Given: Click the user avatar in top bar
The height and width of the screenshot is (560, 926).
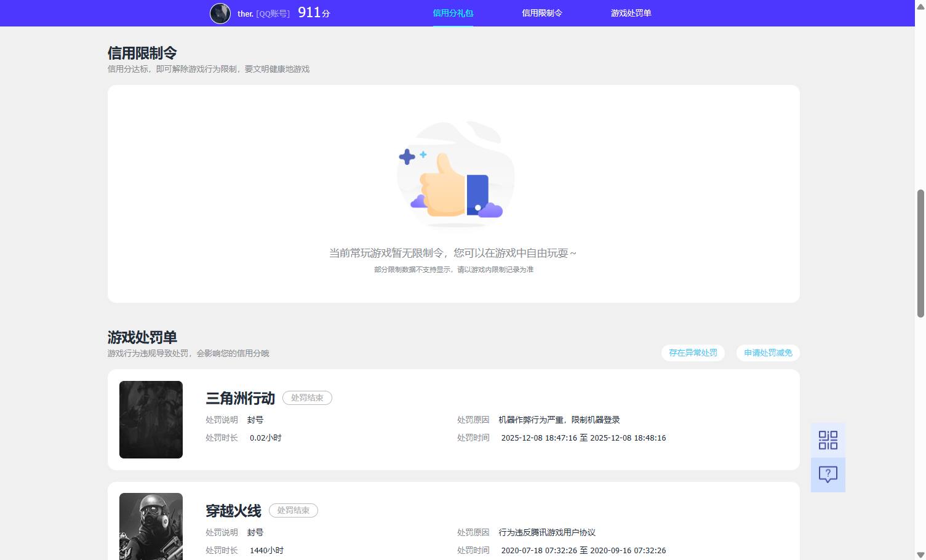Looking at the screenshot, I should pyautogui.click(x=220, y=13).
